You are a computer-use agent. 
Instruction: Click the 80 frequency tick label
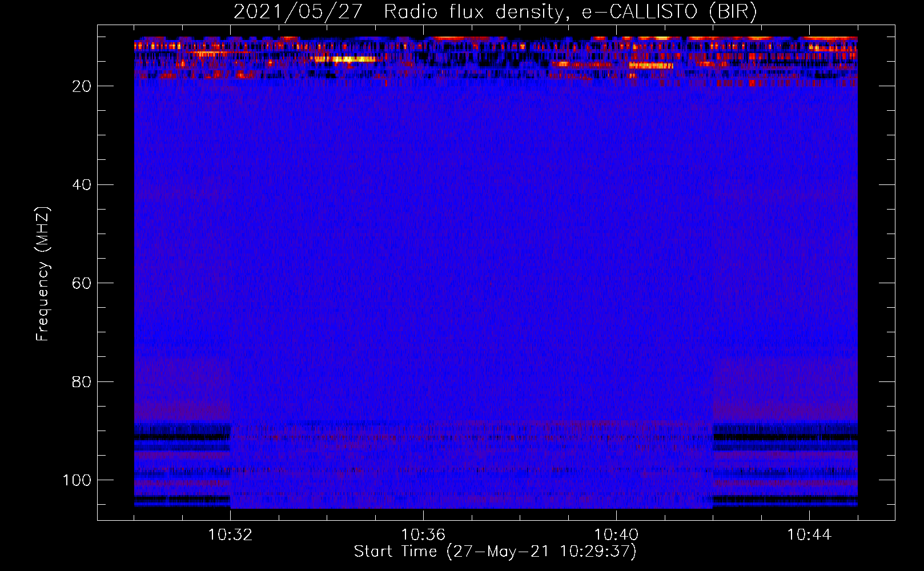82,382
